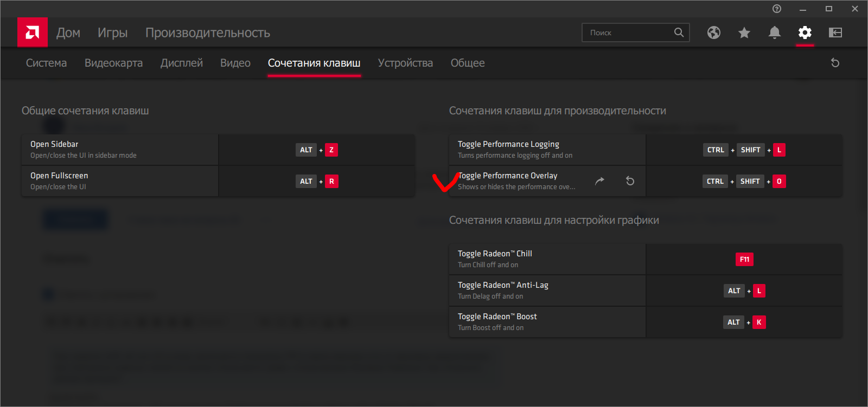Show notifications bell icon
The width and height of the screenshot is (868, 407).
pyautogui.click(x=775, y=33)
